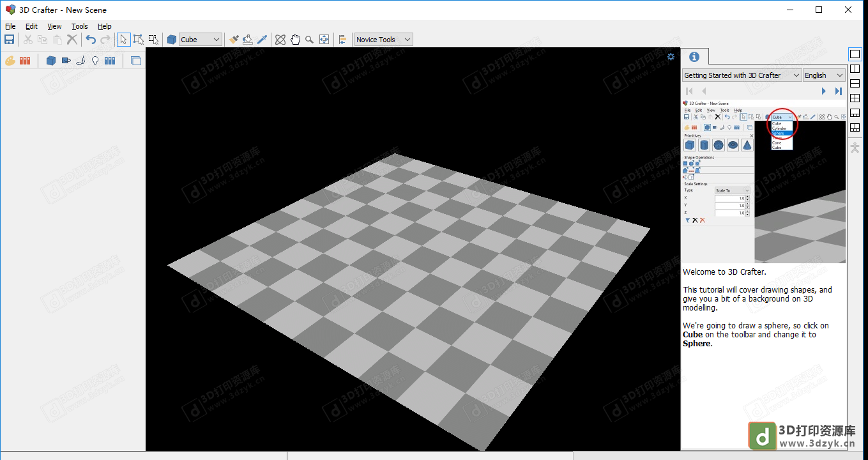Click the bones skeleton icon
This screenshot has width=868, height=460.
point(80,61)
